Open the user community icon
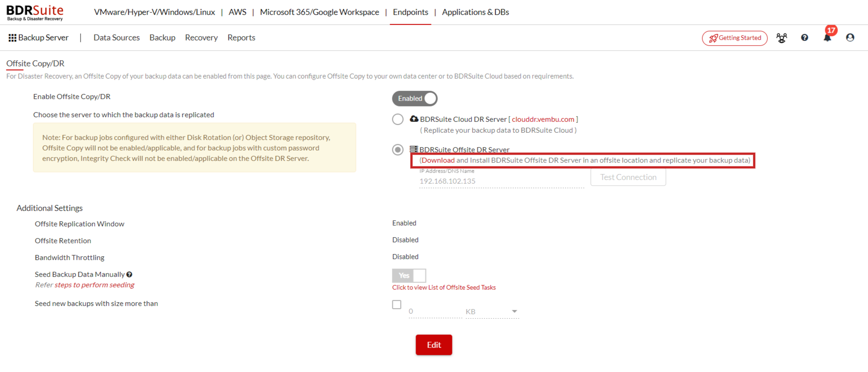This screenshot has width=868, height=372. click(782, 38)
